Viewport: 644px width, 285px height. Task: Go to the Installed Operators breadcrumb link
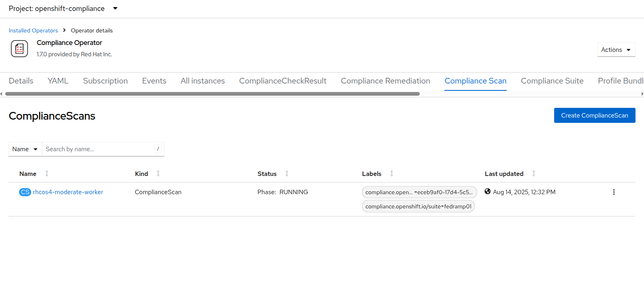tap(33, 30)
